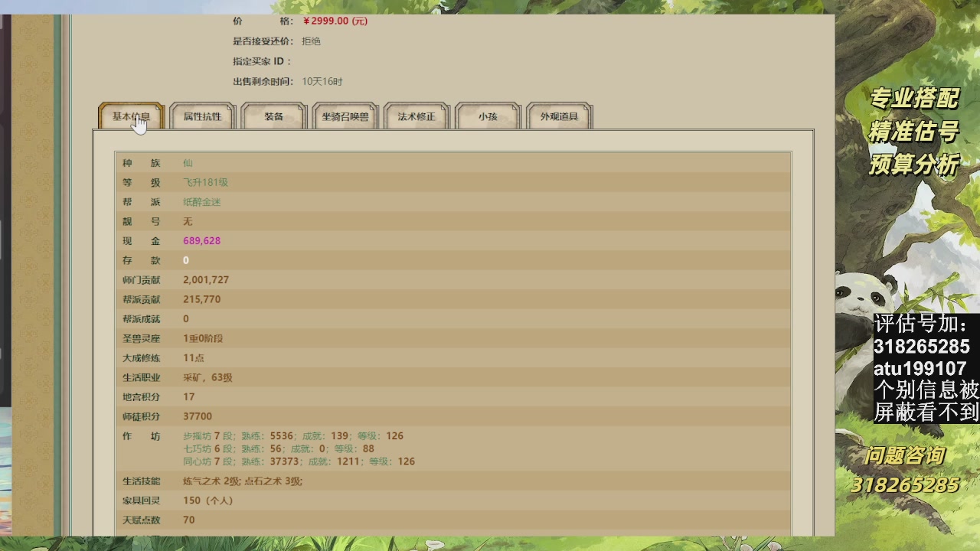980x551 pixels.
Task: Select the 步摇坊 7段 workshop line
Action: click(x=293, y=436)
